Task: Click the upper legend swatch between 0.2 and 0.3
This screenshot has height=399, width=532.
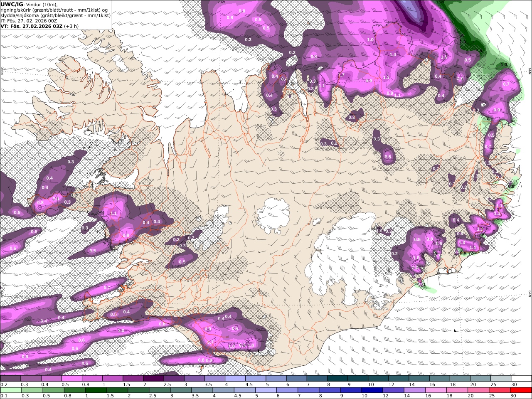Action: click(10, 379)
